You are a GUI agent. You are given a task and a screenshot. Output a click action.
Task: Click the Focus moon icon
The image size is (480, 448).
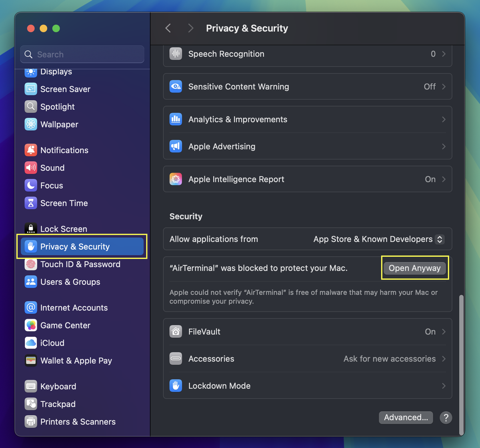click(x=31, y=185)
